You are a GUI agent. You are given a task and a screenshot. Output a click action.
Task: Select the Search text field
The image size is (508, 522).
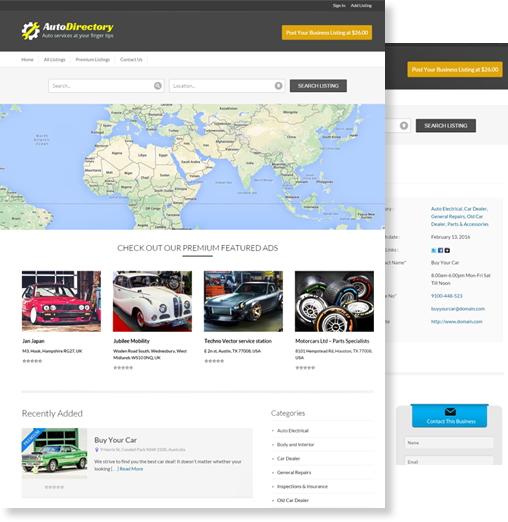[106, 86]
